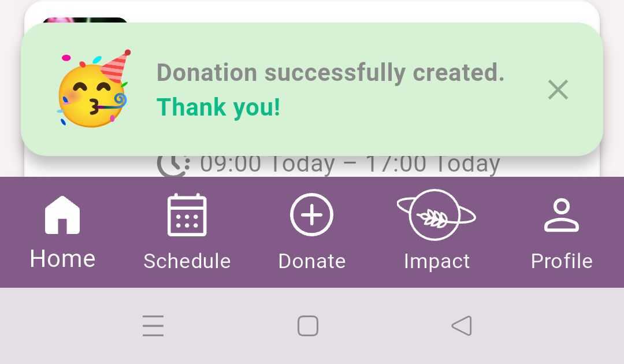
Task: Open the Impact planet icon
Action: tap(436, 215)
